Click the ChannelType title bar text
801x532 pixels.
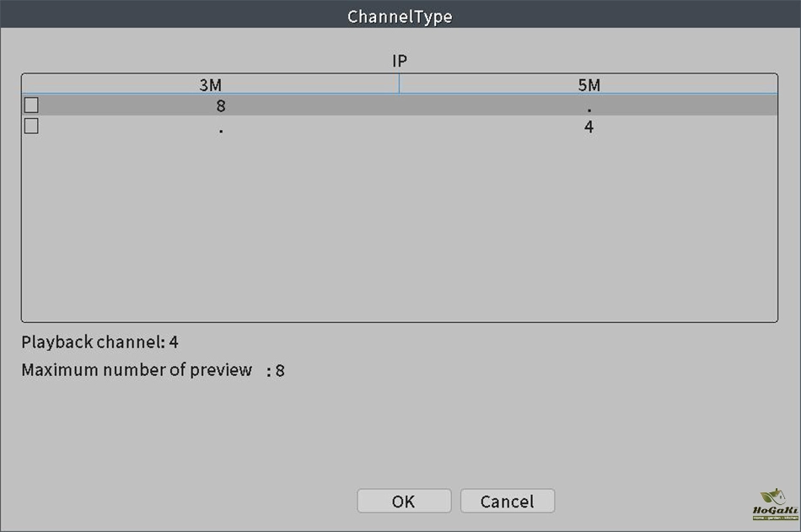pyautogui.click(x=400, y=17)
